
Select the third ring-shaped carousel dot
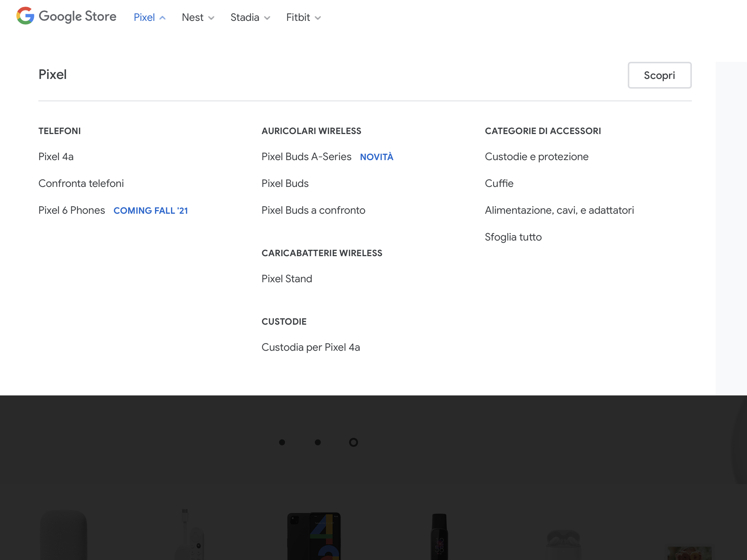[354, 442]
